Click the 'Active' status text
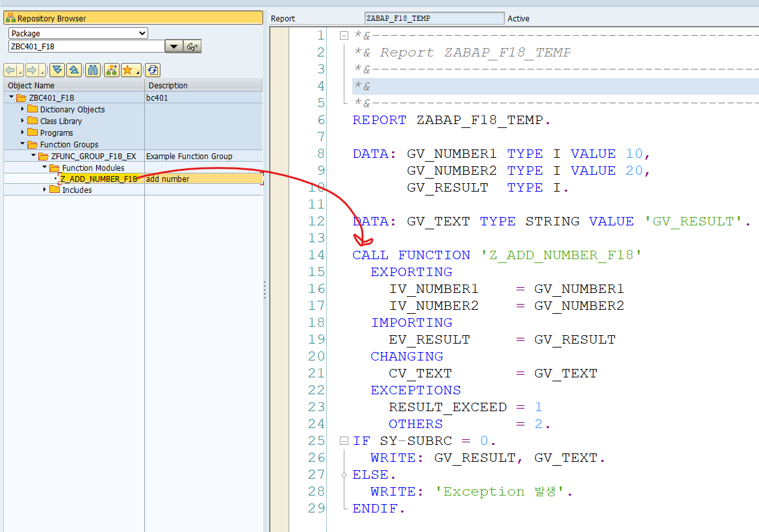The image size is (759, 532). click(x=518, y=18)
